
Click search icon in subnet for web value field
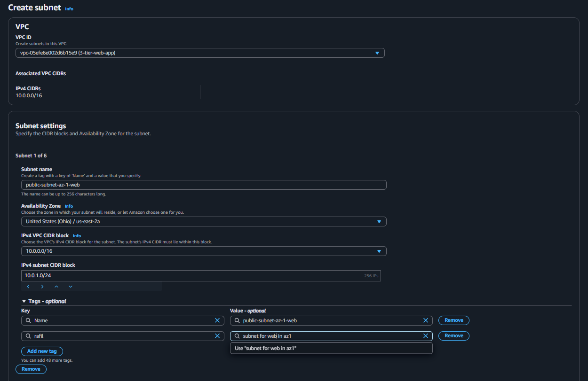point(238,336)
